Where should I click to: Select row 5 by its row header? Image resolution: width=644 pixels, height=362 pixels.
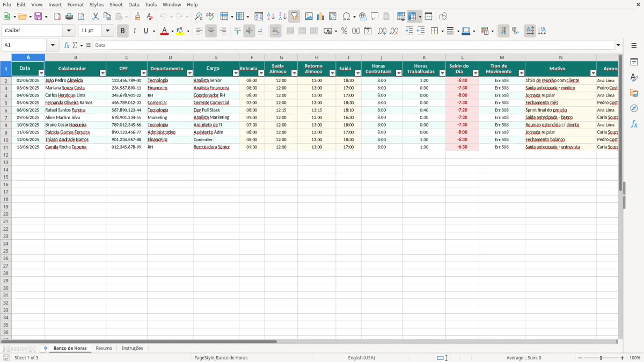click(5, 103)
